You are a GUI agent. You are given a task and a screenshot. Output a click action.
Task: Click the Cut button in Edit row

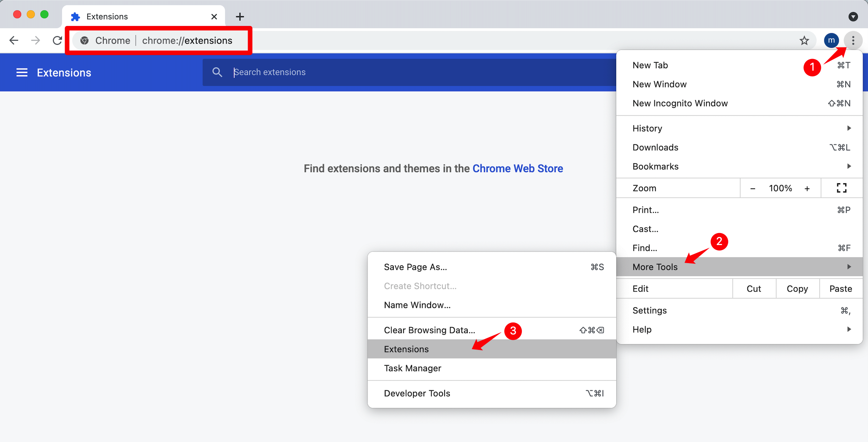click(x=754, y=289)
